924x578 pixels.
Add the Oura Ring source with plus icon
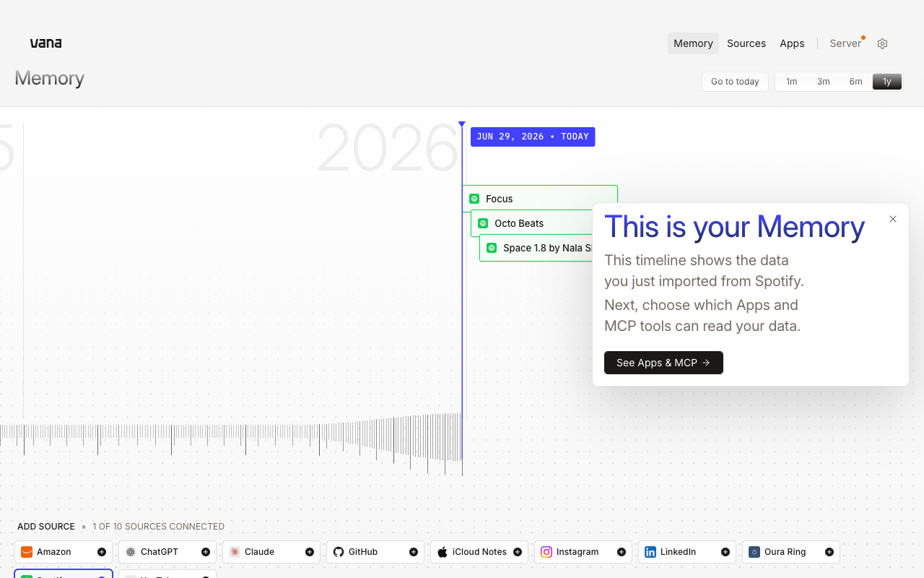[829, 552]
